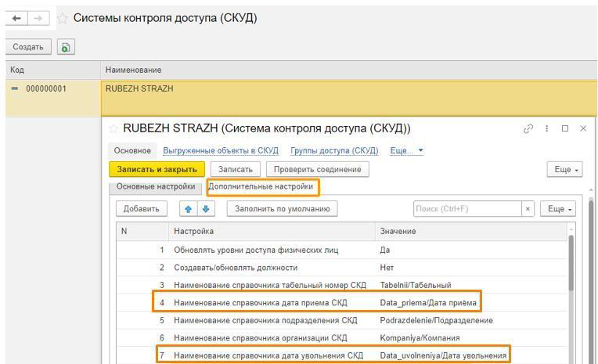The width and height of the screenshot is (598, 364).
Task: Select row 4 Наименование справочника дата приема СКД
Action: 270,302
